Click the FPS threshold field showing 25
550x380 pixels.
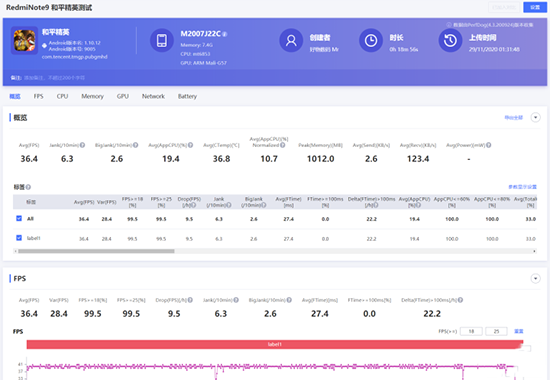tap(496, 331)
